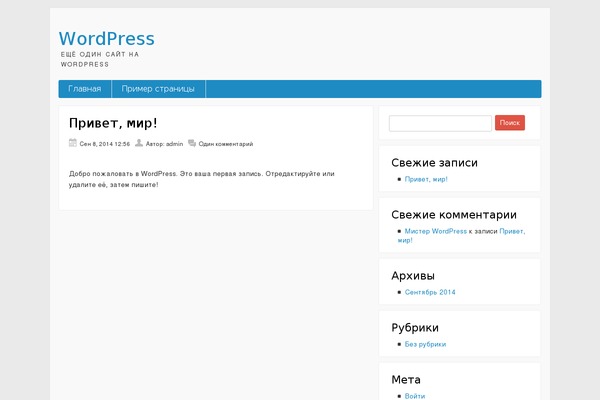Click the author person icon
This screenshot has height=400, width=600.
[139, 143]
